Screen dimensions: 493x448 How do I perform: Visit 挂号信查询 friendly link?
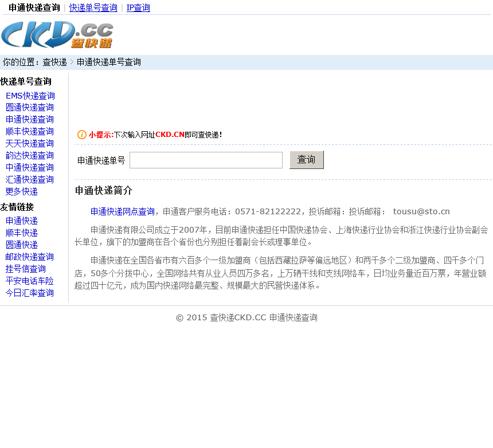(25, 269)
